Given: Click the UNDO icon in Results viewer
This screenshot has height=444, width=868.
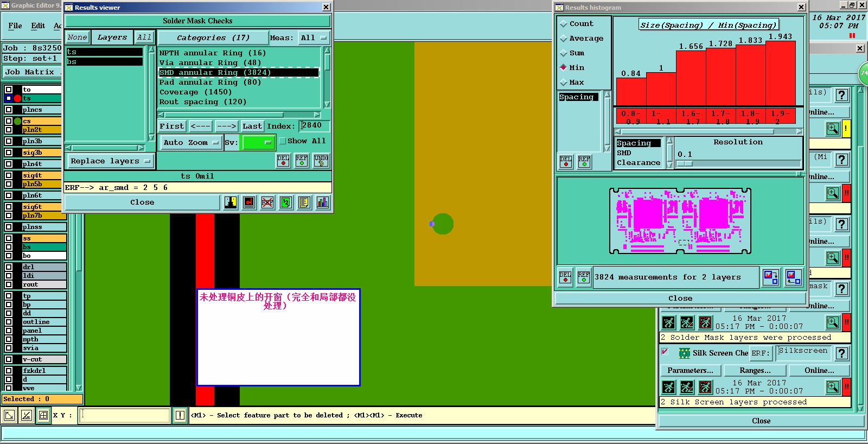Looking at the screenshot, I should click(x=321, y=161).
